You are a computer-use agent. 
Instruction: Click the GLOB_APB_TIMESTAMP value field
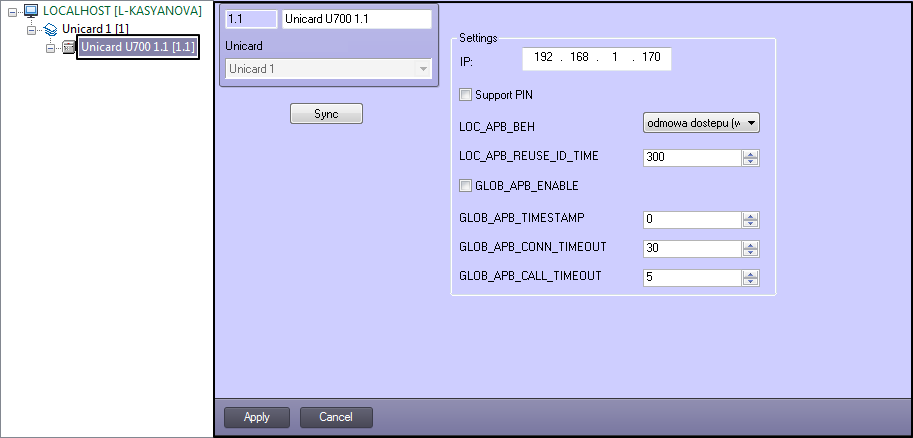point(692,220)
